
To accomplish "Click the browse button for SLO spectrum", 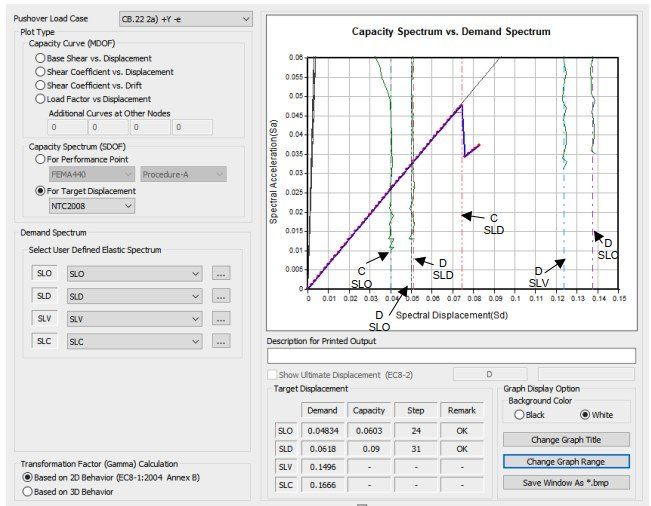I will click(x=221, y=274).
